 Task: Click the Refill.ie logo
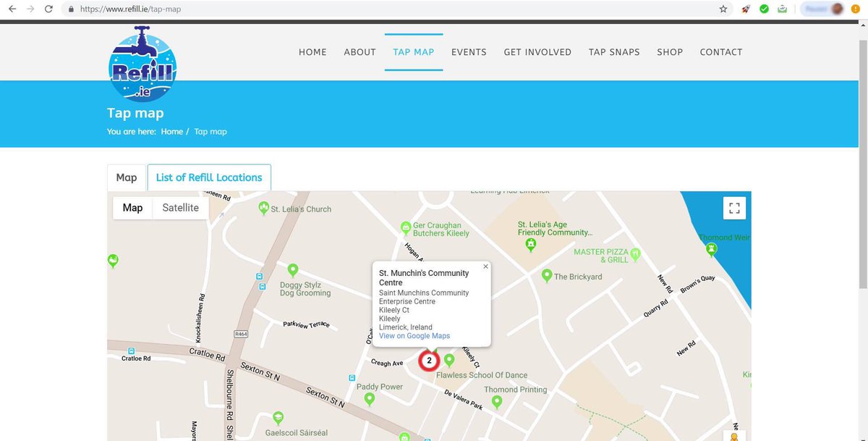(x=142, y=65)
